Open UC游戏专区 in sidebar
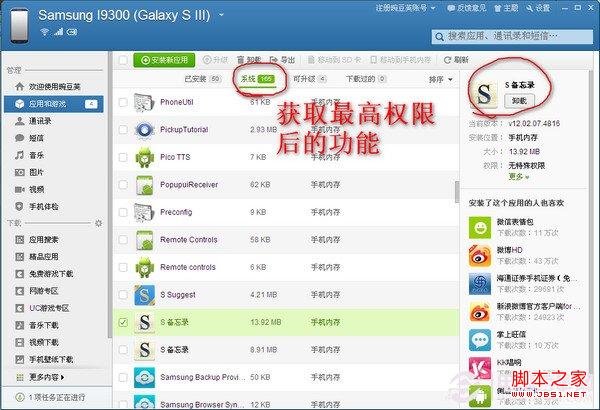600x410 pixels. (x=54, y=308)
